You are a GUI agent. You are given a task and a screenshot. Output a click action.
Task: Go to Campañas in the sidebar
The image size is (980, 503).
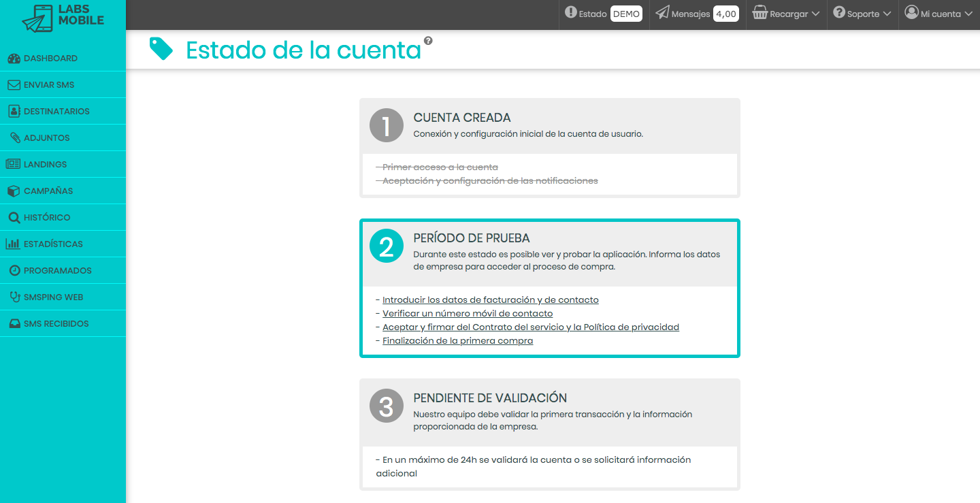pos(48,191)
